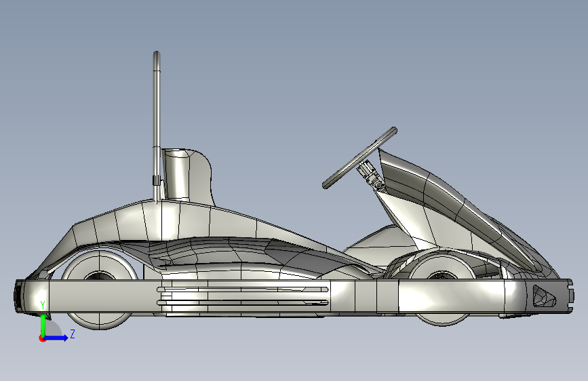This screenshot has height=381, width=588.
Task: Click the blue Z axis of the triad
Action: pyautogui.click(x=56, y=338)
